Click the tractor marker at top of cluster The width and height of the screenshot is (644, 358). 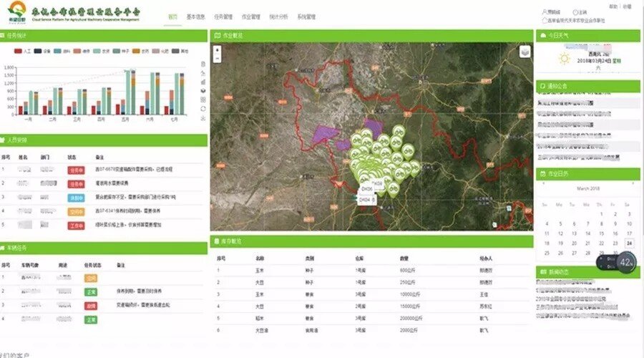[x=399, y=132]
